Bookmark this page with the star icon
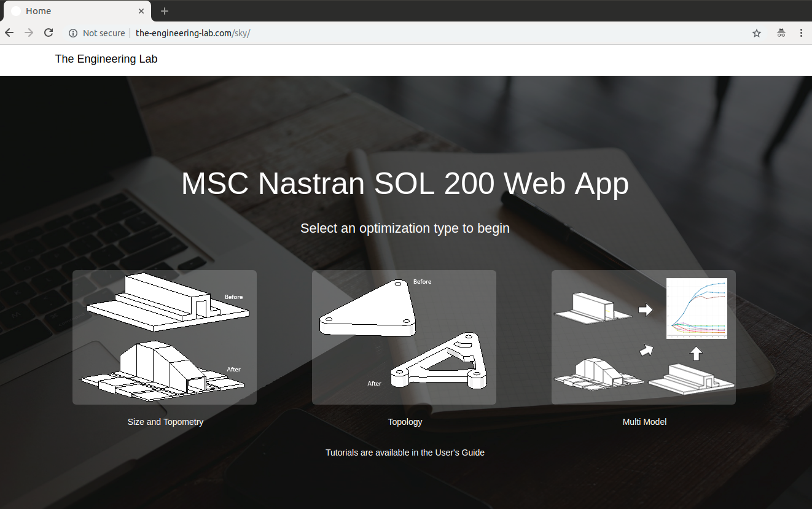This screenshot has height=509, width=812. [x=757, y=33]
